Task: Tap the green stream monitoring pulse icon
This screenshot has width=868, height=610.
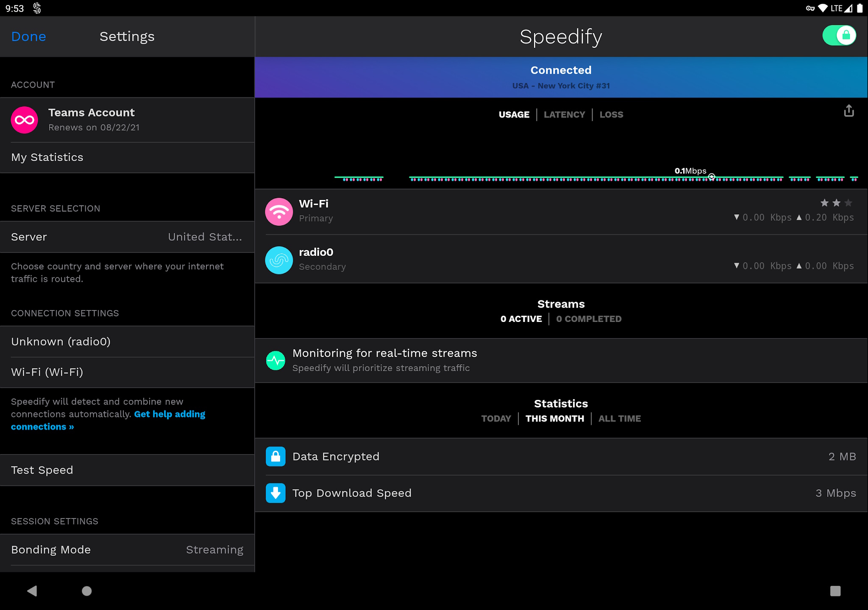Action: click(x=275, y=360)
